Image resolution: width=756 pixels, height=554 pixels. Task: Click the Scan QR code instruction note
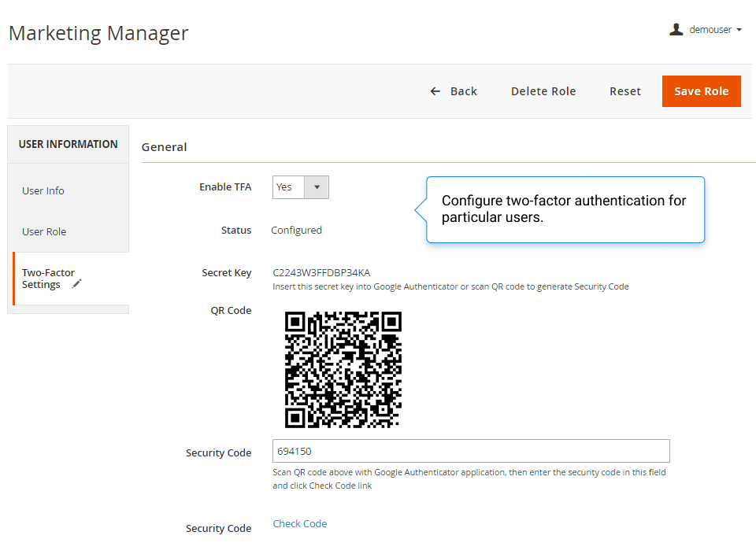[x=469, y=479]
